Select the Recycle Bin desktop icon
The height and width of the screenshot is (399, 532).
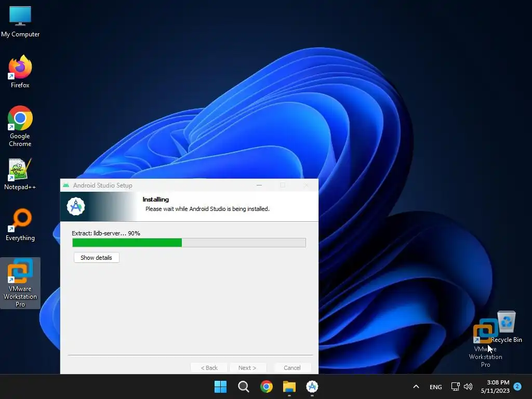[506, 326]
